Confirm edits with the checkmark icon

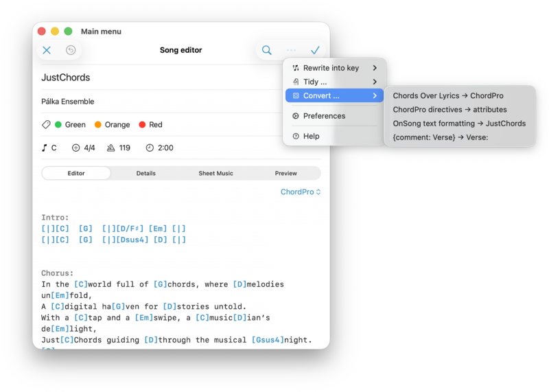coord(315,50)
